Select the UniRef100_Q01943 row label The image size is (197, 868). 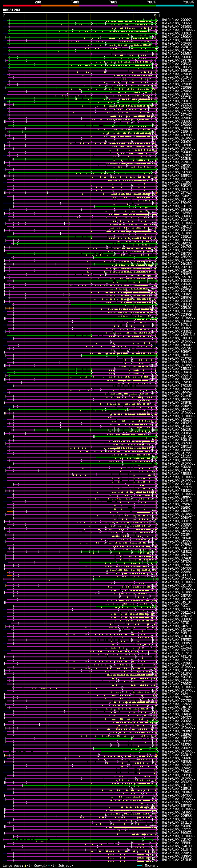pos(177,78)
